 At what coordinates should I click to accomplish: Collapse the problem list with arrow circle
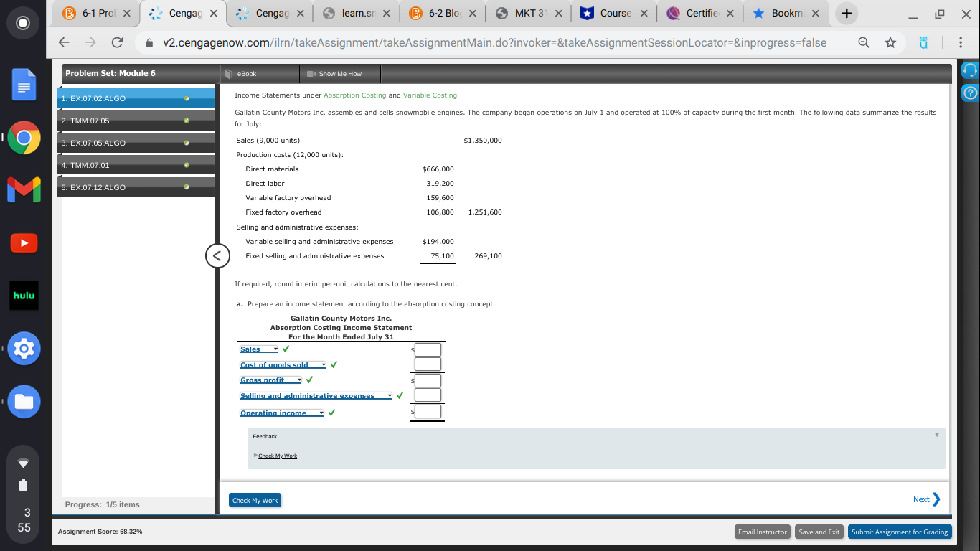tap(217, 255)
